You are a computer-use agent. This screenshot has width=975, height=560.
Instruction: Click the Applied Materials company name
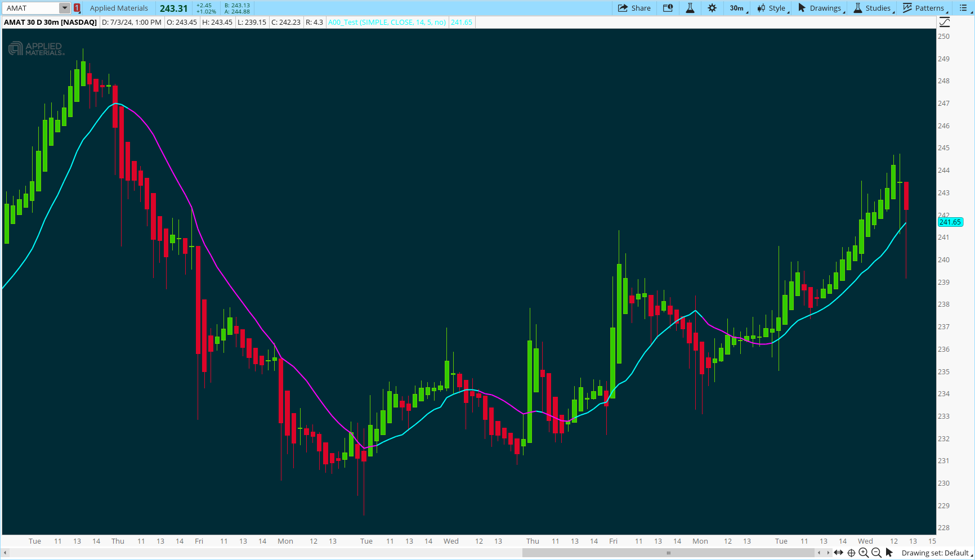(119, 8)
